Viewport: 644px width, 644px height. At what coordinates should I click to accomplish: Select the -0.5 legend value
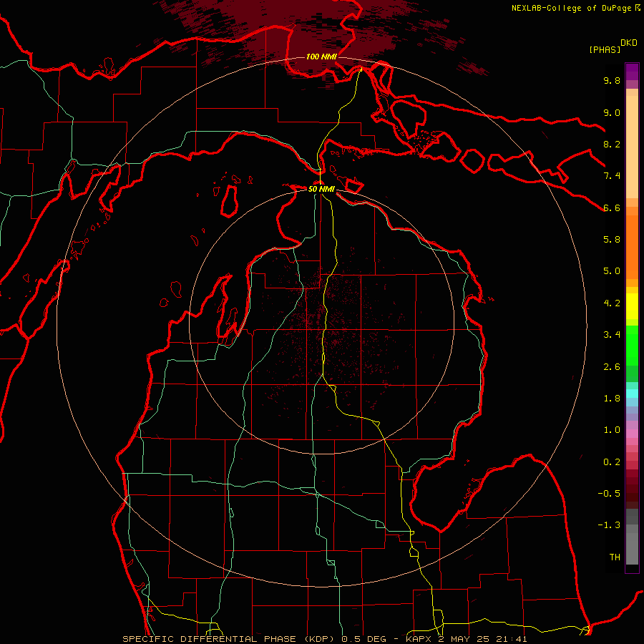pos(609,494)
